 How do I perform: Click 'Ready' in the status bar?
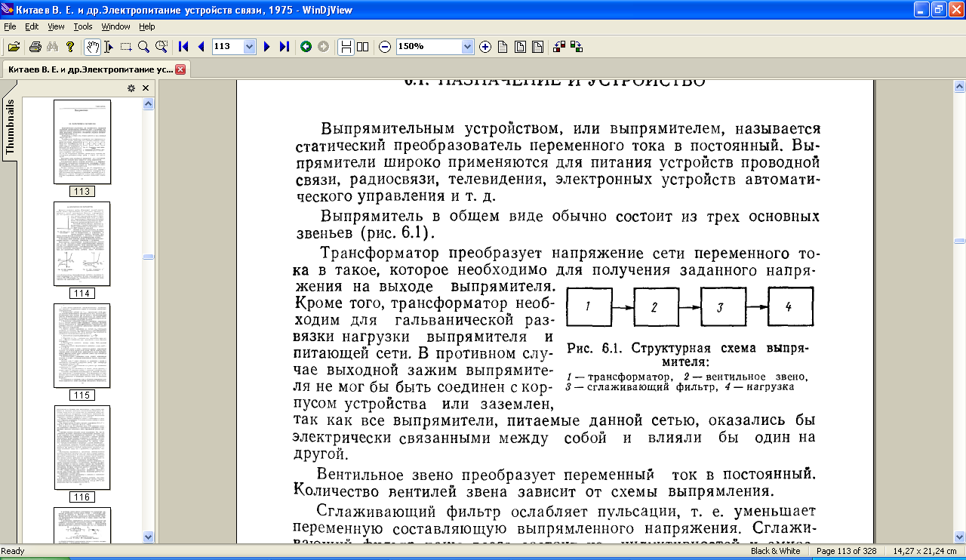pos(13,551)
